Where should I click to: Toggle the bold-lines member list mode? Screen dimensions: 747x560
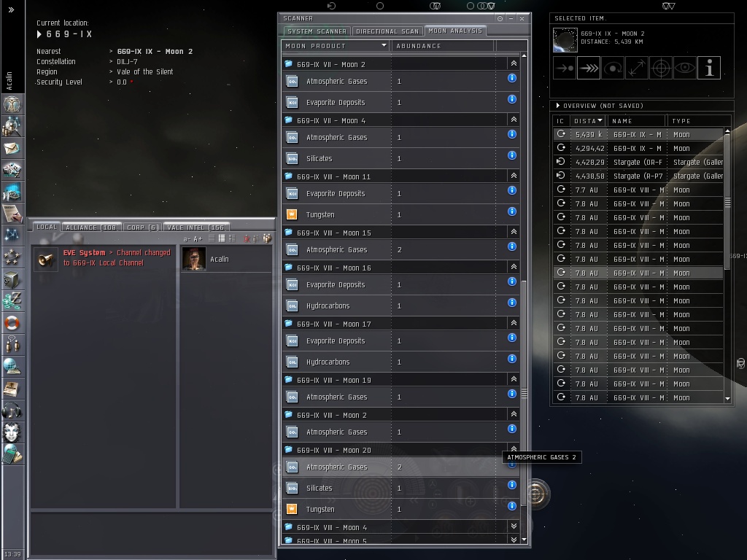point(222,238)
